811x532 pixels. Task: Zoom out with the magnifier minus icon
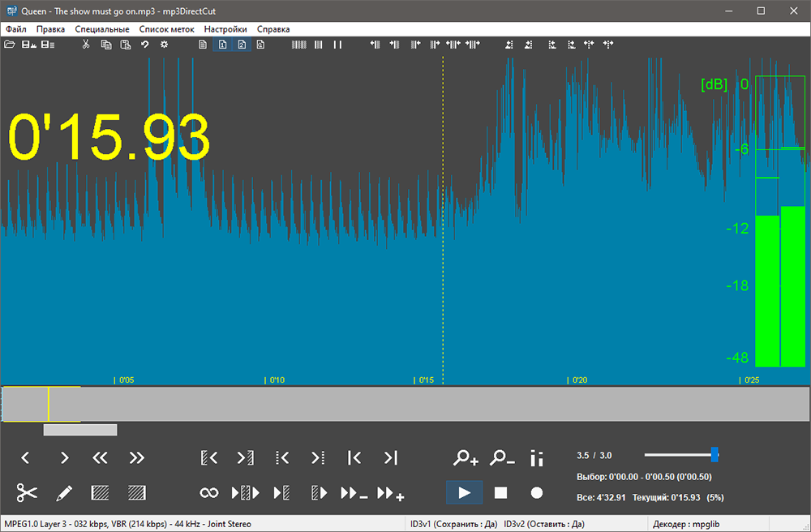click(502, 458)
